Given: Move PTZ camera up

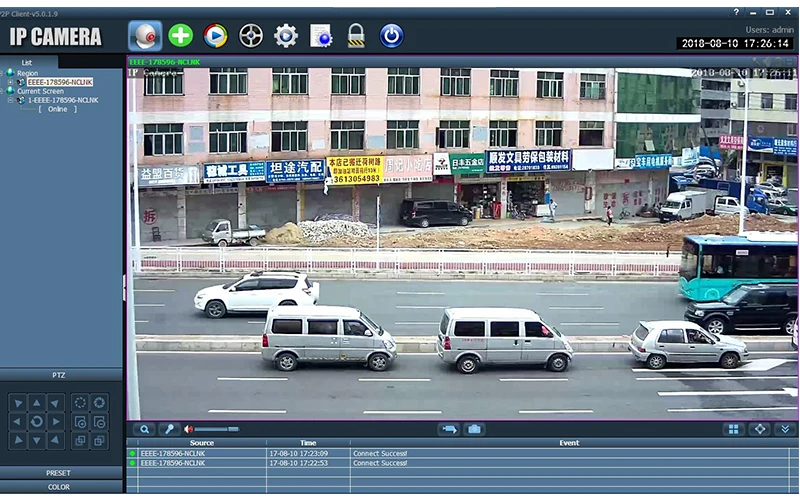Looking at the screenshot, I should pyautogui.click(x=37, y=403).
